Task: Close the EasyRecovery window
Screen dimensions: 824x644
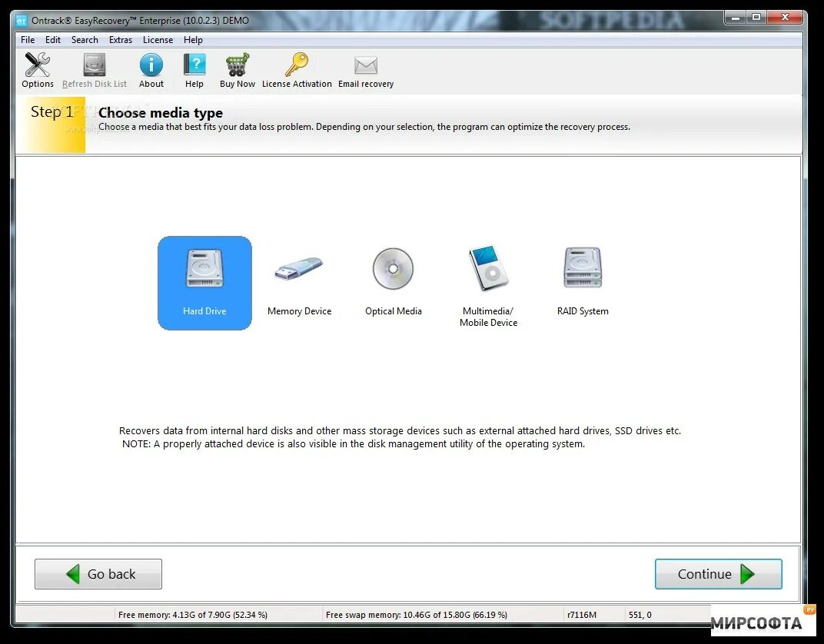Action: click(785, 18)
